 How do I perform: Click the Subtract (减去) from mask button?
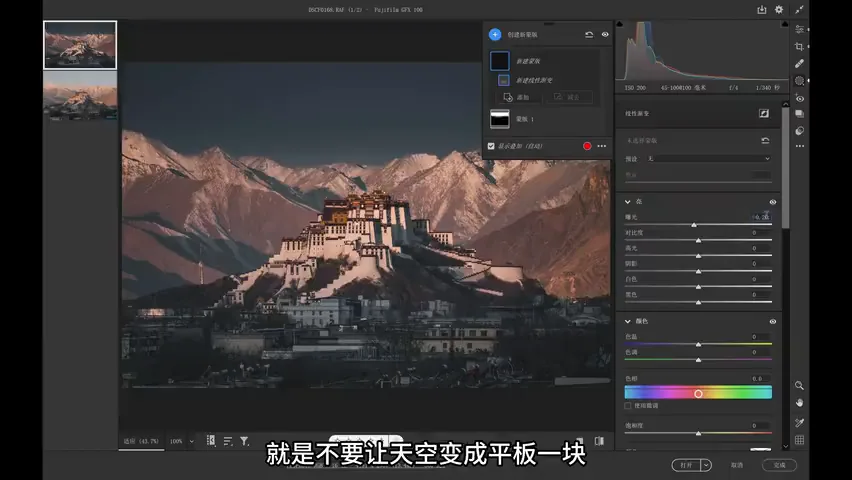pyautogui.click(x=568, y=97)
